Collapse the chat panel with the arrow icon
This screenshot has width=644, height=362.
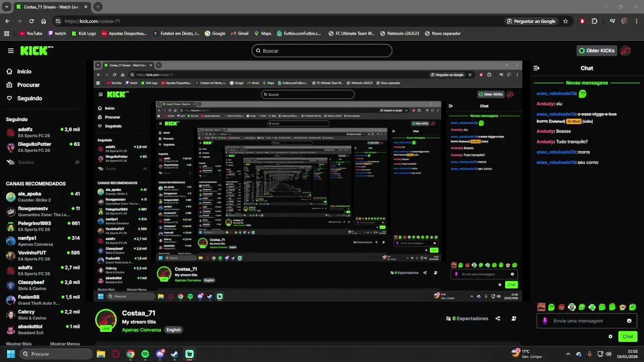(536, 68)
